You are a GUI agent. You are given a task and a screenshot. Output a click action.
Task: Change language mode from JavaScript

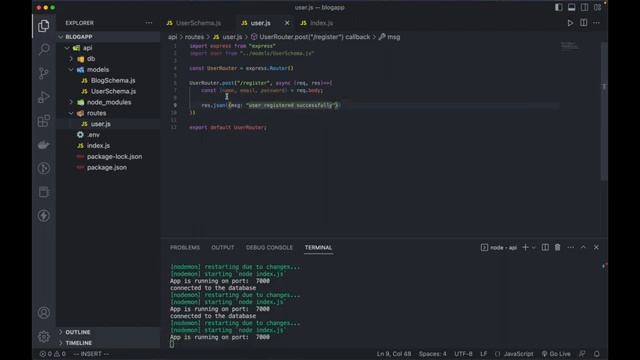(518, 354)
